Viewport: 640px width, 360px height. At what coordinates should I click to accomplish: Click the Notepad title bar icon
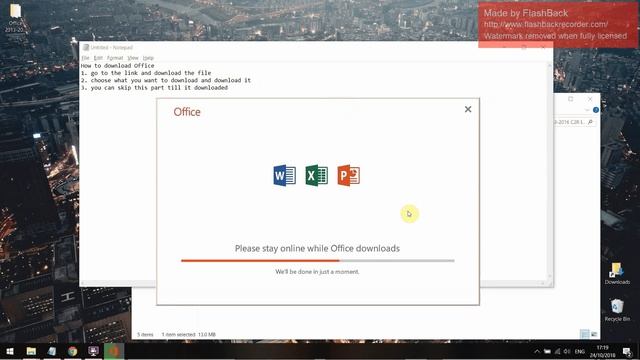tap(86, 48)
